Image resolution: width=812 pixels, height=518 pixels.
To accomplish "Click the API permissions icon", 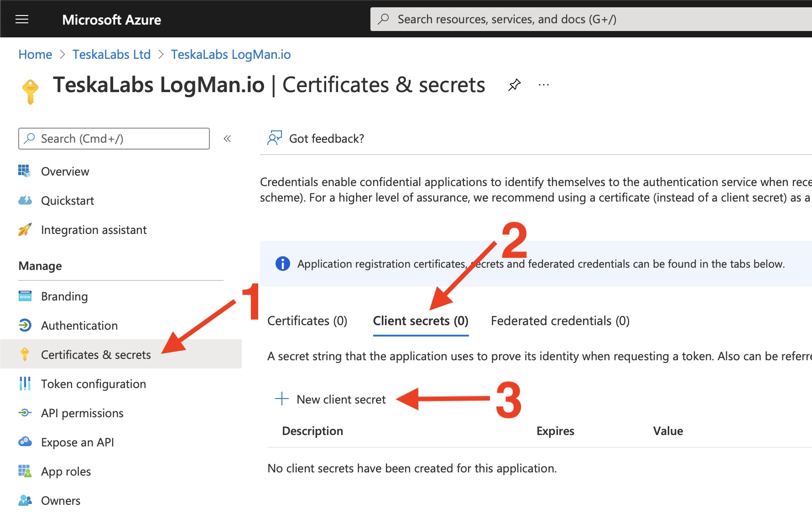I will pos(25,413).
